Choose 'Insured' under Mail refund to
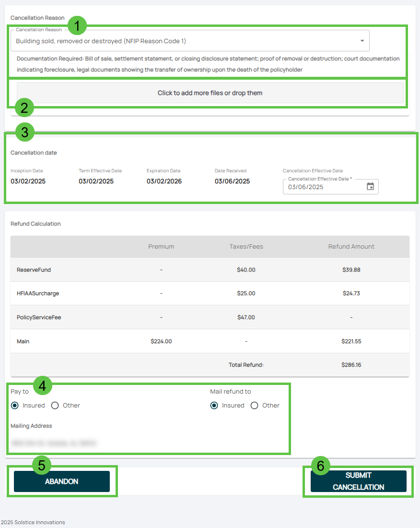This screenshot has height=528, width=420. (x=214, y=406)
